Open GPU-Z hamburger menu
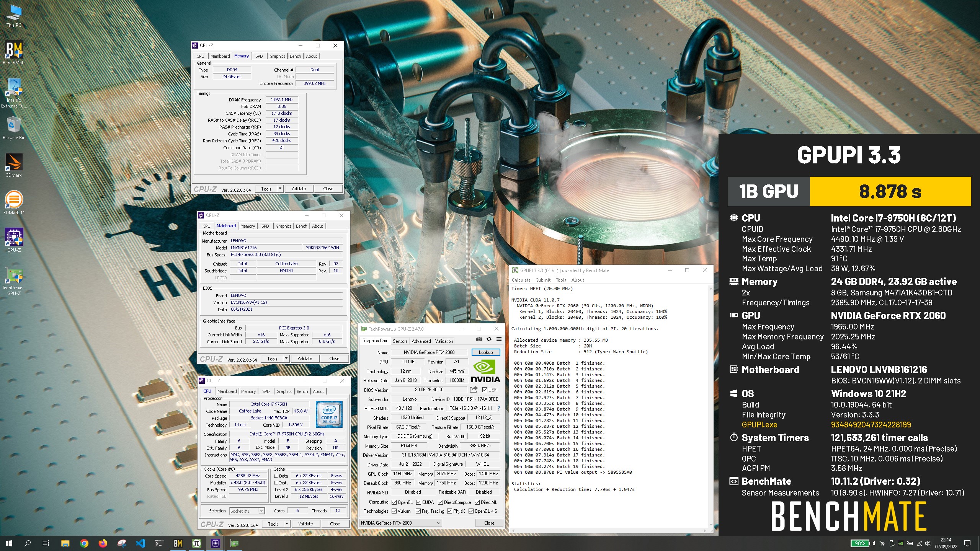Screen dimensions: 980x551 click(499, 339)
